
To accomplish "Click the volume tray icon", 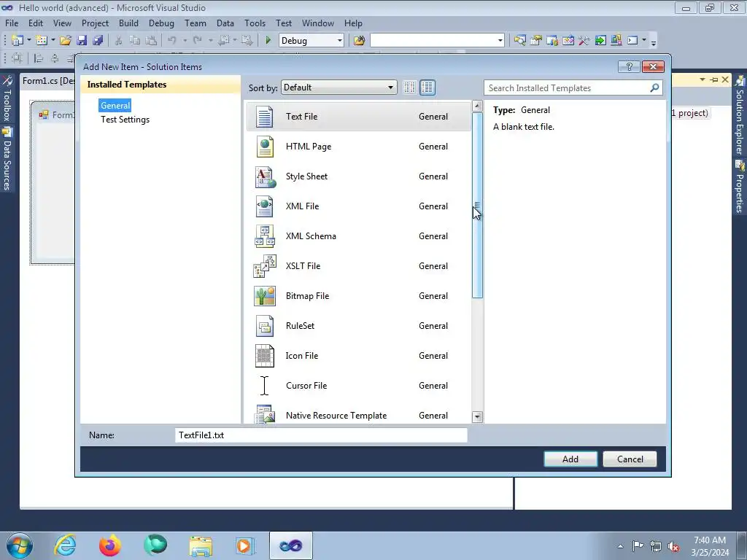I will (x=673, y=547).
